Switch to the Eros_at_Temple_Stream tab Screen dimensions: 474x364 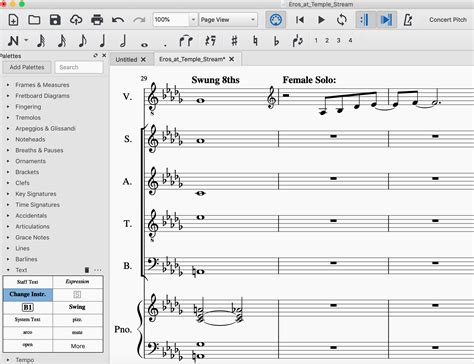(192, 59)
